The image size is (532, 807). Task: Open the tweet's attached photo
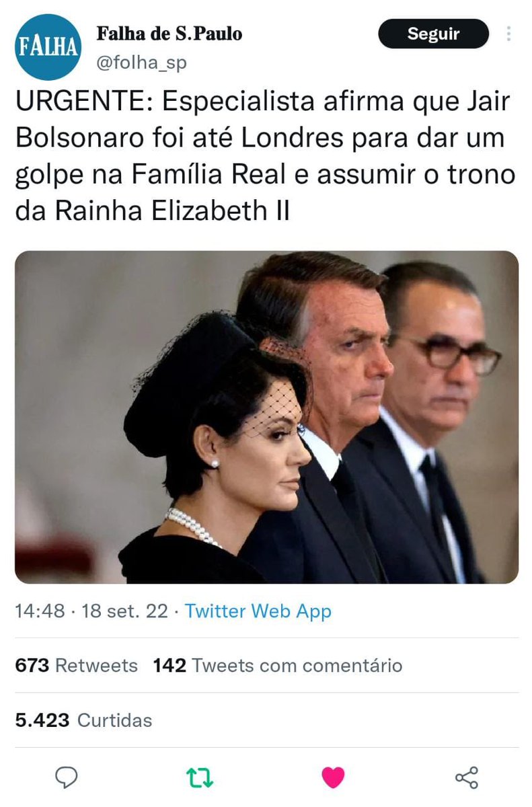[x=266, y=417]
